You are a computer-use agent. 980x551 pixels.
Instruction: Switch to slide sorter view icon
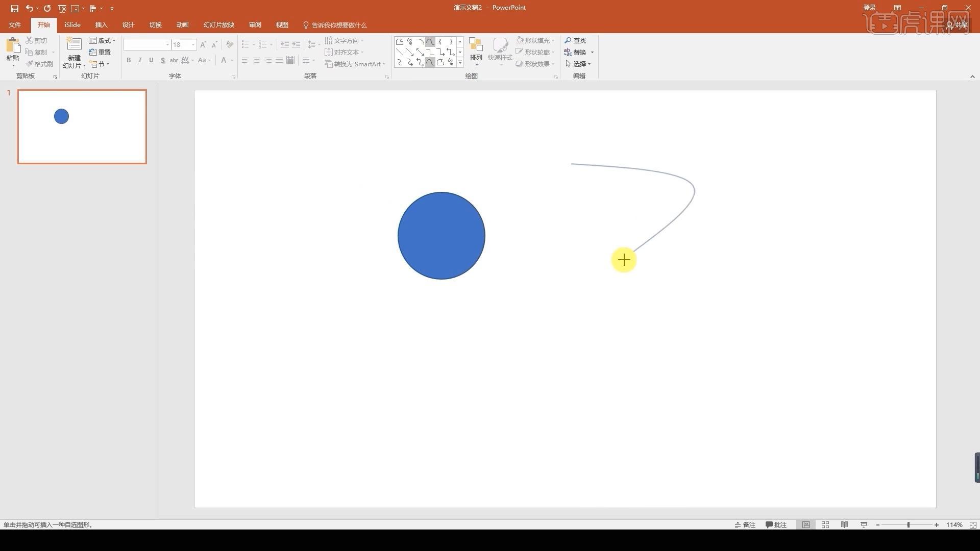coord(825,524)
